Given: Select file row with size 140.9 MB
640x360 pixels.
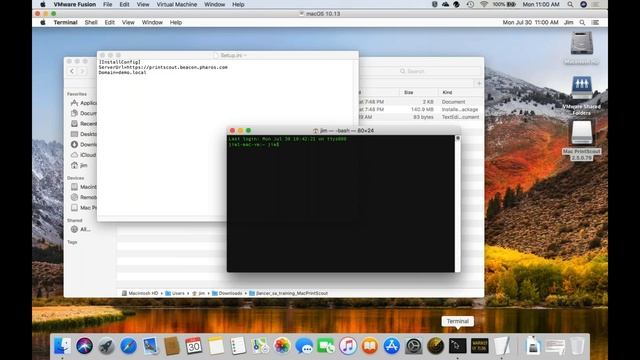Looking at the screenshot, I should pyautogui.click(x=421, y=109).
